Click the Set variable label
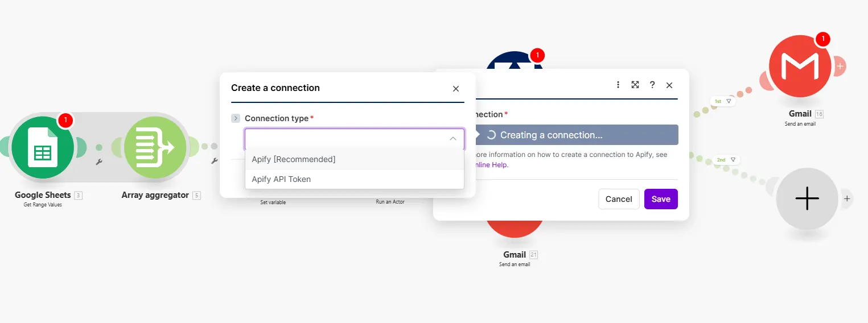Image resolution: width=868 pixels, height=323 pixels. (x=273, y=202)
